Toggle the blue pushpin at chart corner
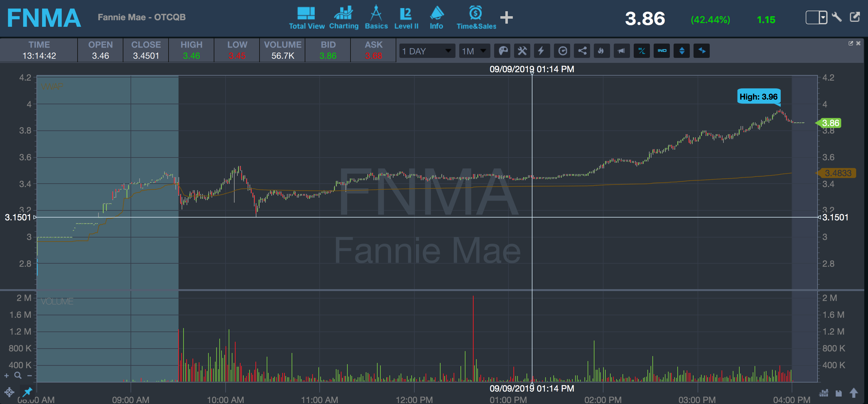868x404 pixels. (27, 392)
